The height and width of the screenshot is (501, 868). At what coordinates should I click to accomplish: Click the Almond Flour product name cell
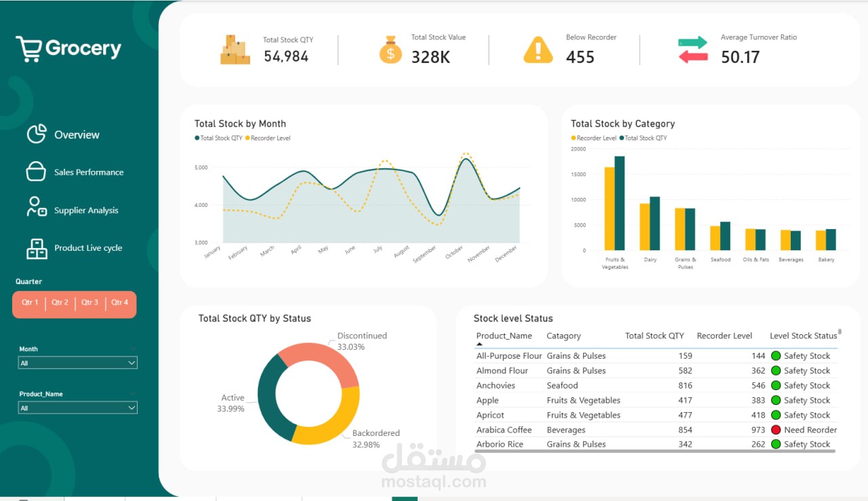pos(502,371)
